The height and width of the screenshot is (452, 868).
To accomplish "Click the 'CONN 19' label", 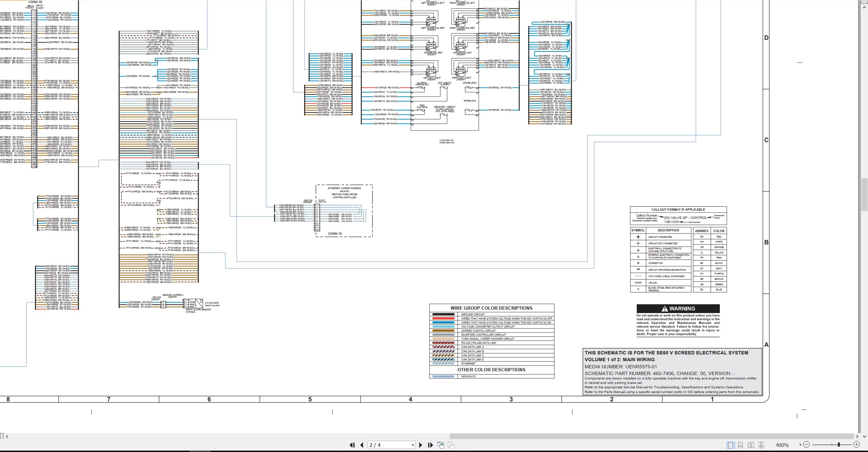I will [x=335, y=234].
